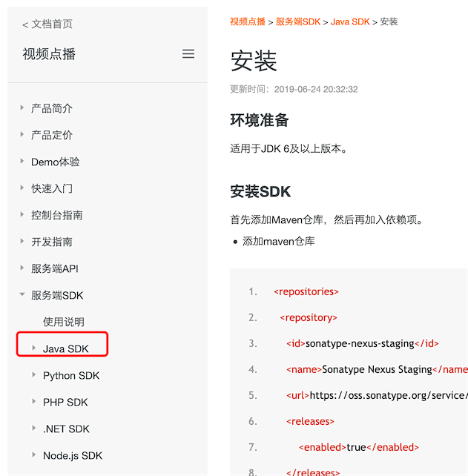Open 快速入门 in the sidebar
Viewport: 468px width, 476px height.
click(x=52, y=188)
